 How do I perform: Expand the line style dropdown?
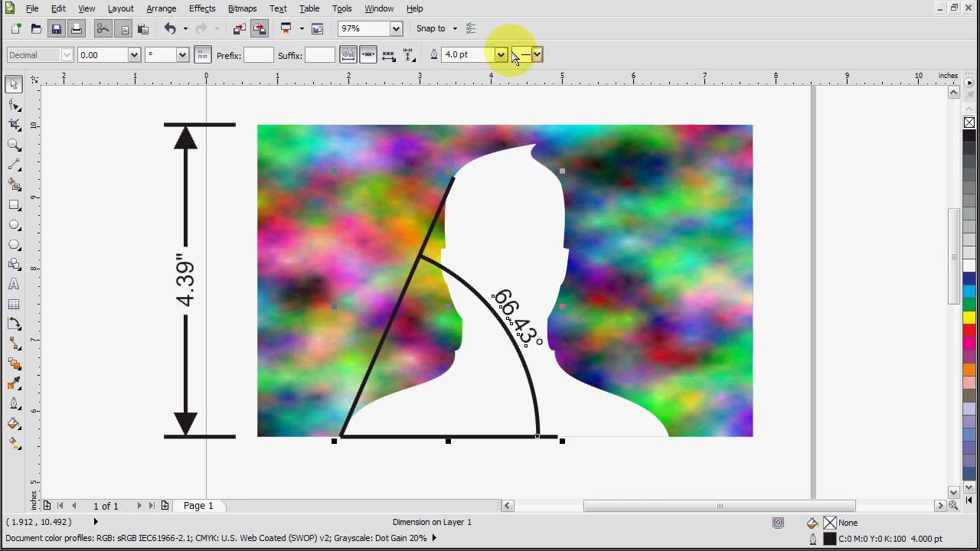[537, 54]
